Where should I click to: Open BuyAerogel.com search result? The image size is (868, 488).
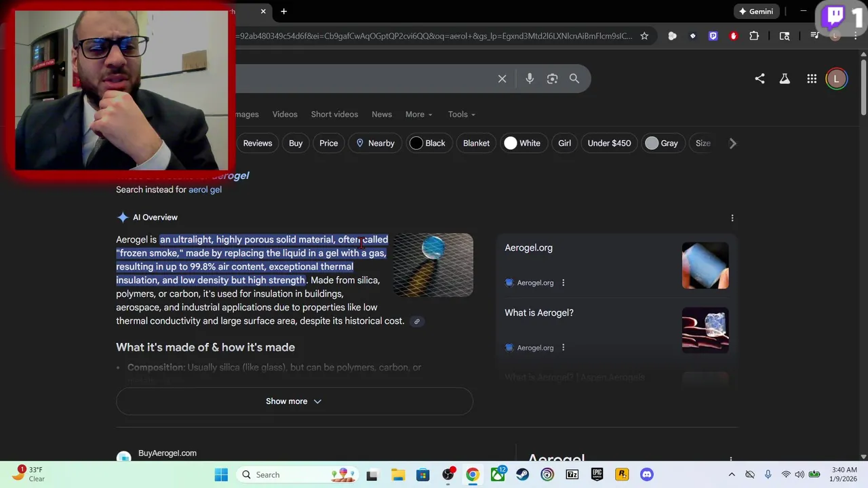coord(167,453)
